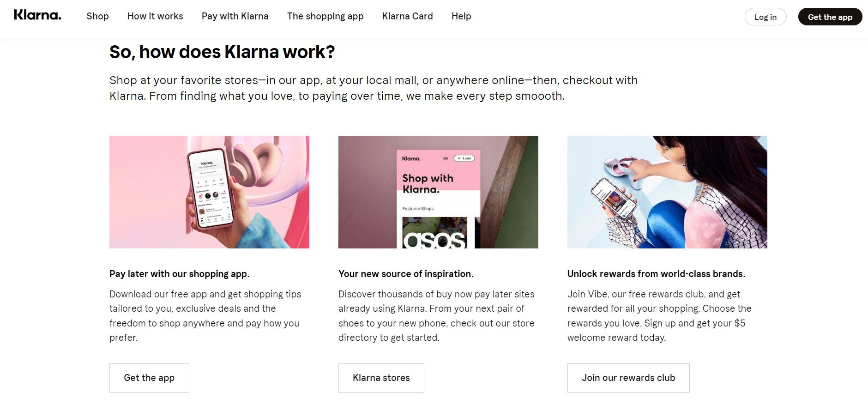Image resolution: width=868 pixels, height=411 pixels.
Task: Click the Klarna stores button
Action: 381,378
